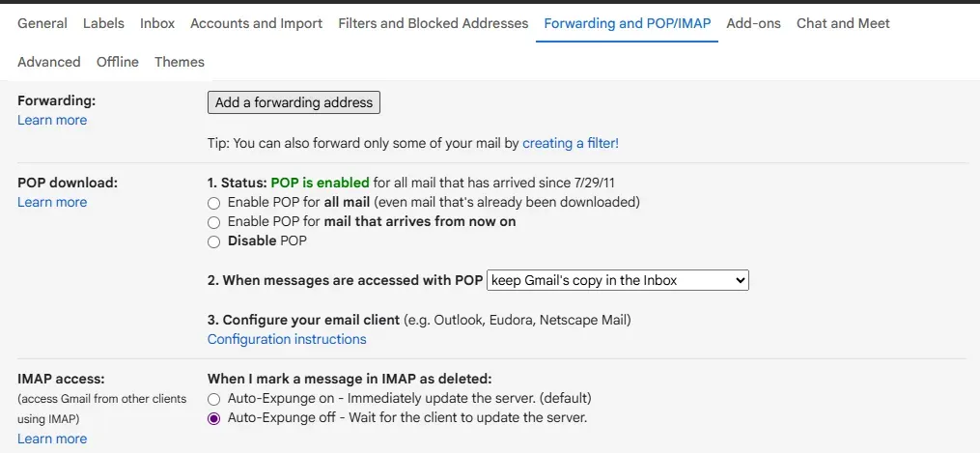This screenshot has width=980, height=453.
Task: Open the creating a filter link
Action: [x=571, y=143]
